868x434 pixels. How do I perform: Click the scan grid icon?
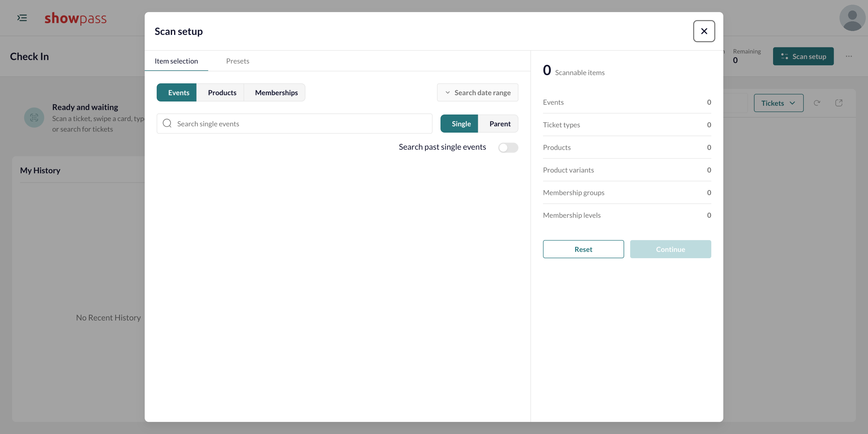point(34,118)
